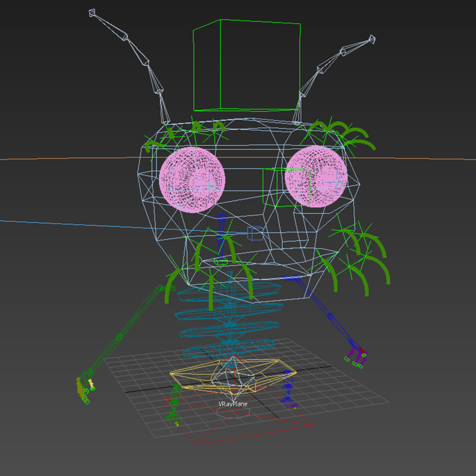The image size is (476, 476).
Task: Select the VRayPlane label text
Action: tap(234, 403)
